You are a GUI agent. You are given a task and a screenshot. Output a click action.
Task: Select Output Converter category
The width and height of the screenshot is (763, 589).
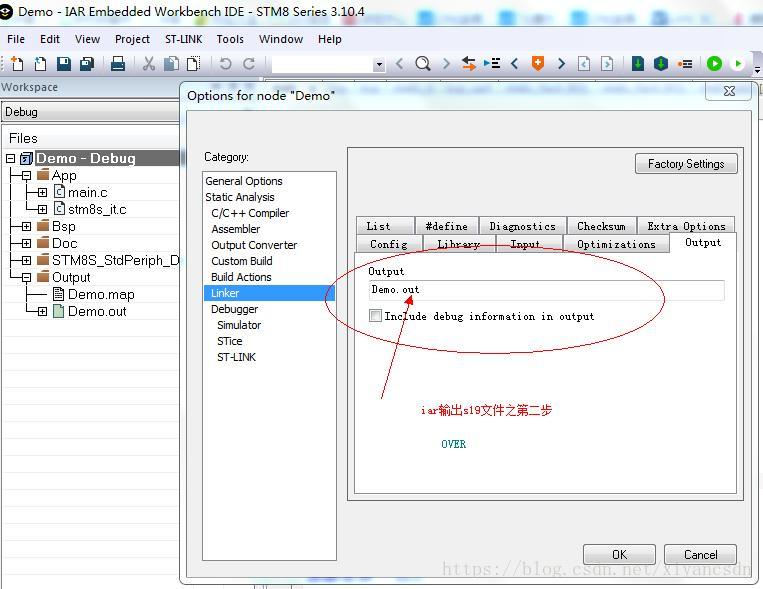[x=254, y=245]
